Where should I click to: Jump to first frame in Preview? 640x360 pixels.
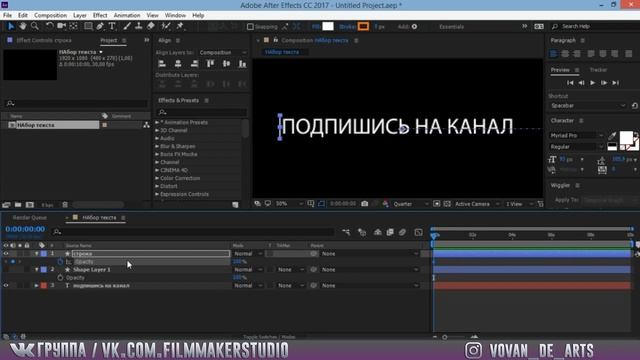coord(570,83)
